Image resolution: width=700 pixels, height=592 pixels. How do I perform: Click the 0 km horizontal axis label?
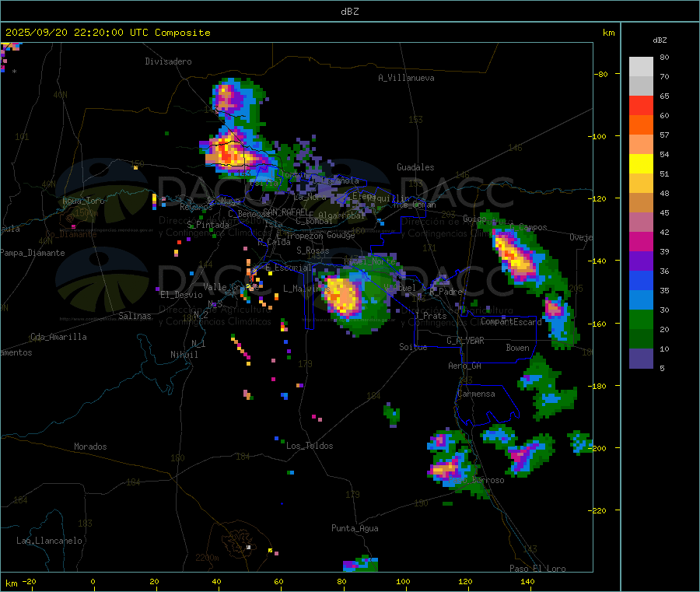[x=93, y=582]
